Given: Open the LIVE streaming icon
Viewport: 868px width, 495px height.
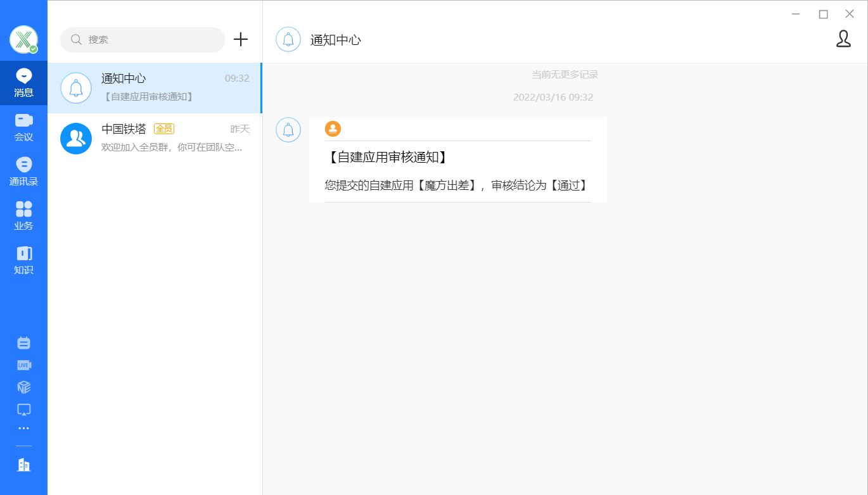Looking at the screenshot, I should coord(23,365).
